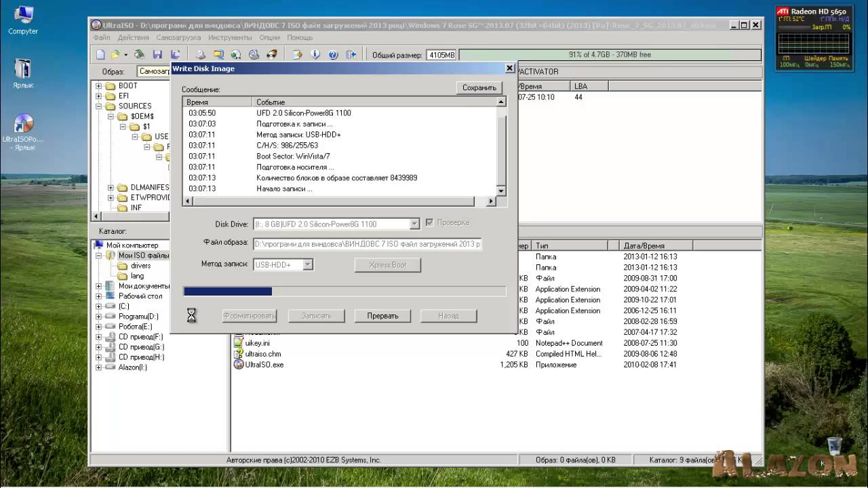Open the Самозагрузка menu
868x488 pixels.
178,38
